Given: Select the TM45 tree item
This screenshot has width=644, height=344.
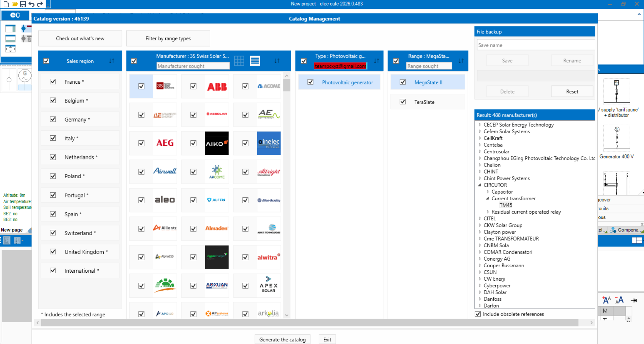Looking at the screenshot, I should (506, 205).
